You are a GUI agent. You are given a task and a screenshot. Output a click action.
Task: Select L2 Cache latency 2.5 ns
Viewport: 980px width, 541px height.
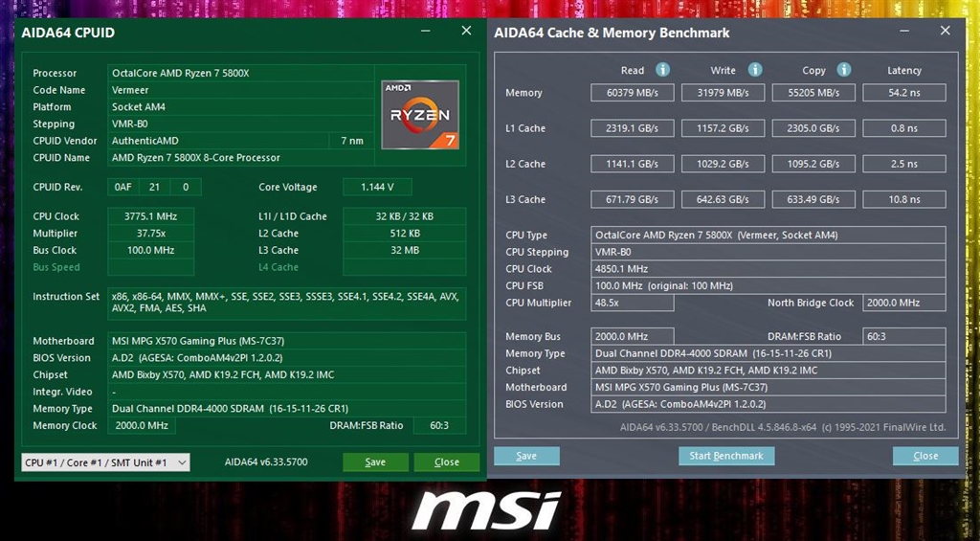pyautogui.click(x=904, y=164)
